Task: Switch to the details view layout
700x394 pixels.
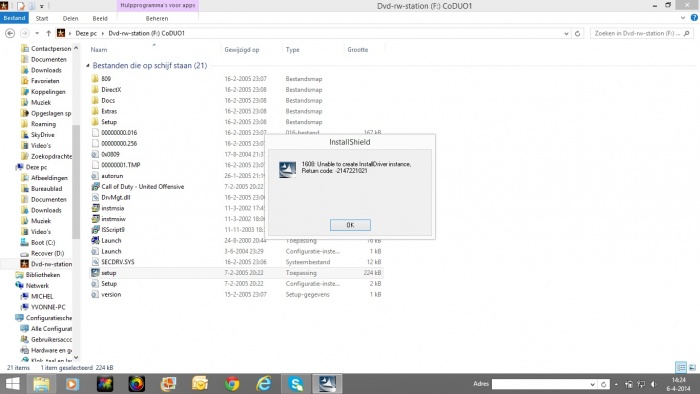Action: point(681,368)
